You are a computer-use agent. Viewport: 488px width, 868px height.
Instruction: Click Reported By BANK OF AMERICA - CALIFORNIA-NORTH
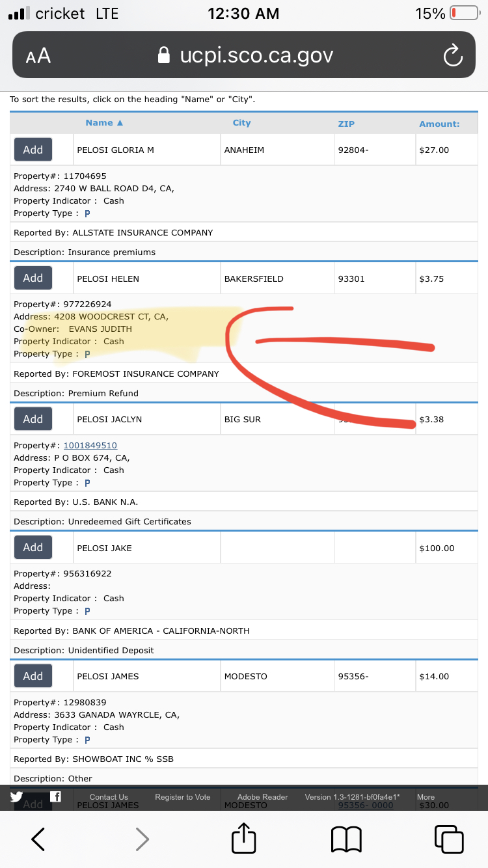click(131, 631)
